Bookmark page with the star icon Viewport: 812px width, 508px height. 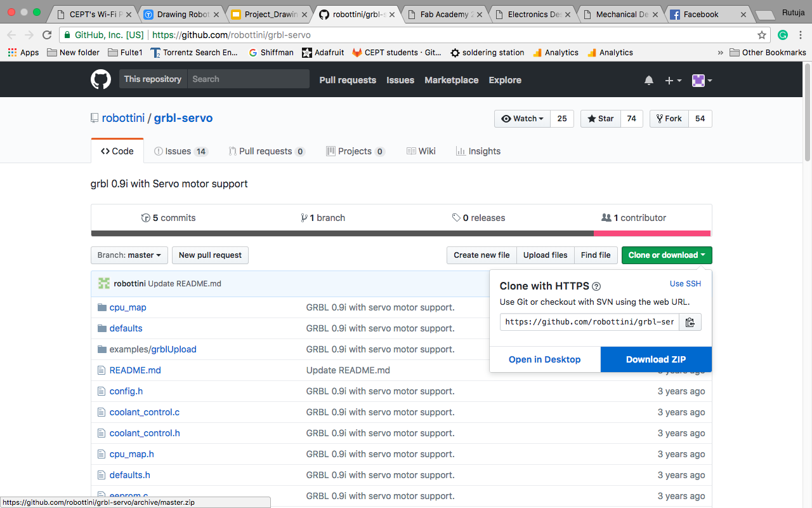click(762, 35)
